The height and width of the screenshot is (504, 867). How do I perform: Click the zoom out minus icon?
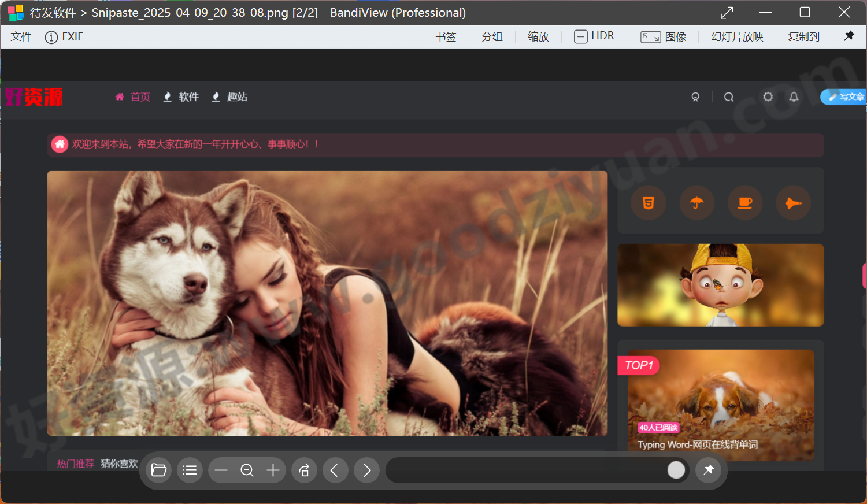[221, 470]
